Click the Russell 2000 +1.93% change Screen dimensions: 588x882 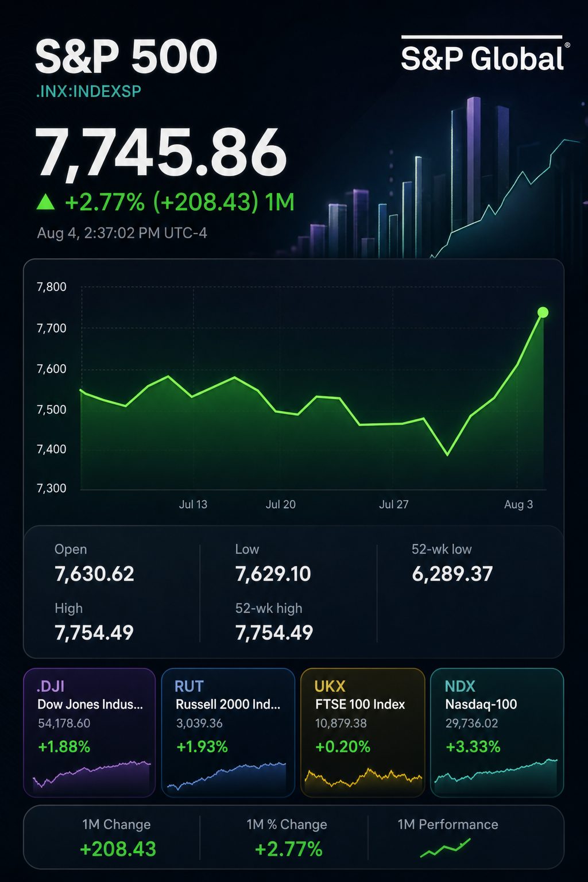point(202,746)
